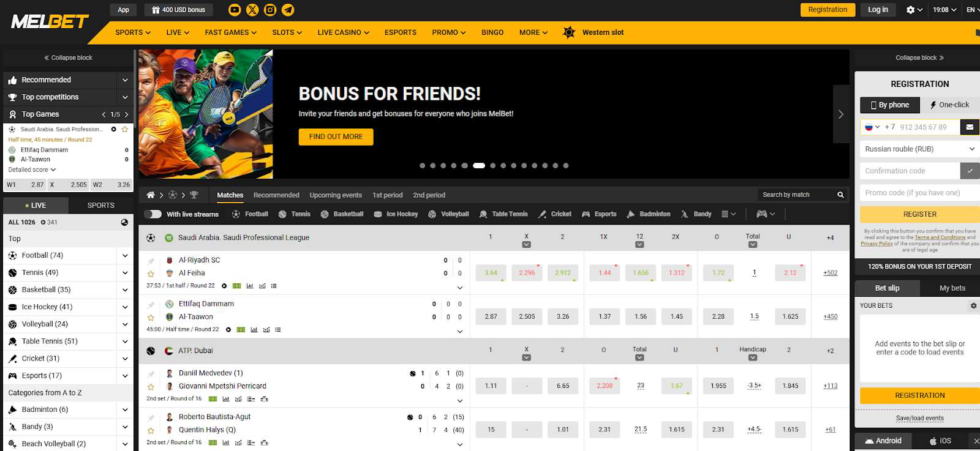Click the trophy icon in breadcrumb
This screenshot has width=980, height=451.
click(194, 195)
